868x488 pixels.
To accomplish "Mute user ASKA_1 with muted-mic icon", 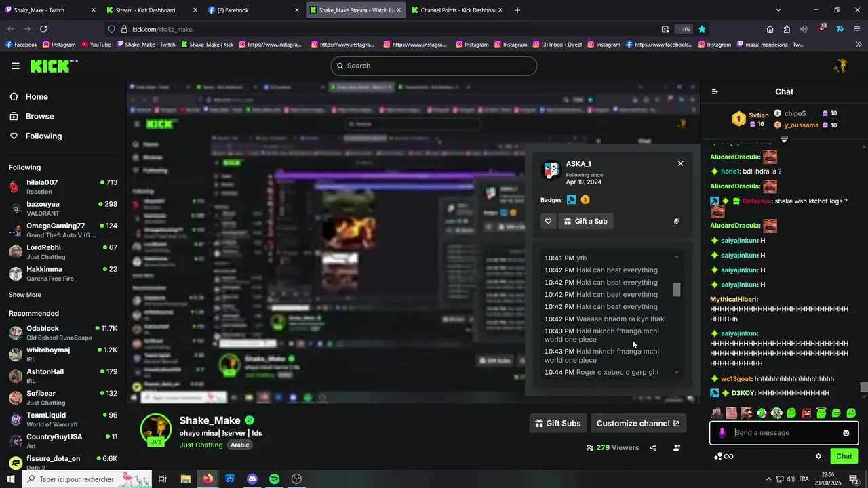I will coord(676,221).
